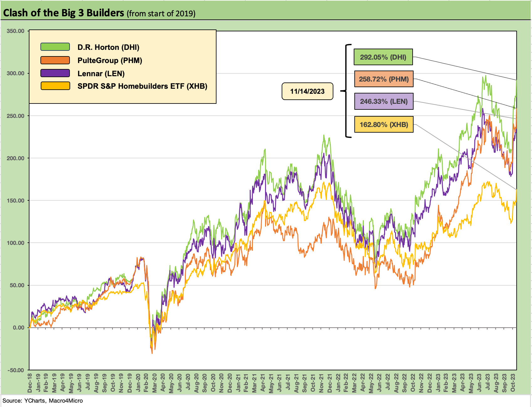The image size is (532, 407).
Task: Click the orange PulteGroup legend swatch
Action: point(55,60)
